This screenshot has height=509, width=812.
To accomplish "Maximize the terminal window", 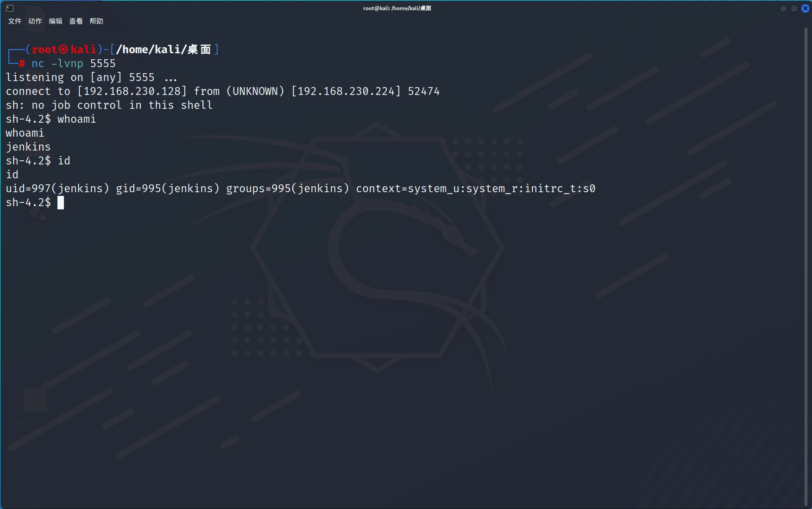I will (794, 8).
